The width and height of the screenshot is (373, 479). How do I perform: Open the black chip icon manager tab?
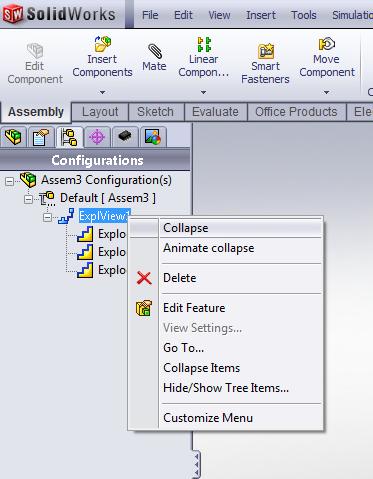pyautogui.click(x=125, y=137)
